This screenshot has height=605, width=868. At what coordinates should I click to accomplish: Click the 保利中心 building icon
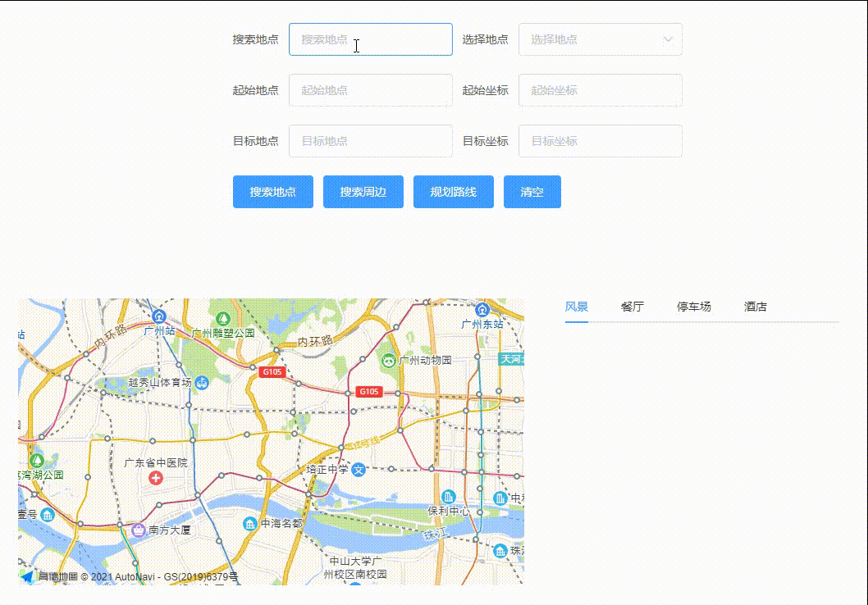(449, 496)
